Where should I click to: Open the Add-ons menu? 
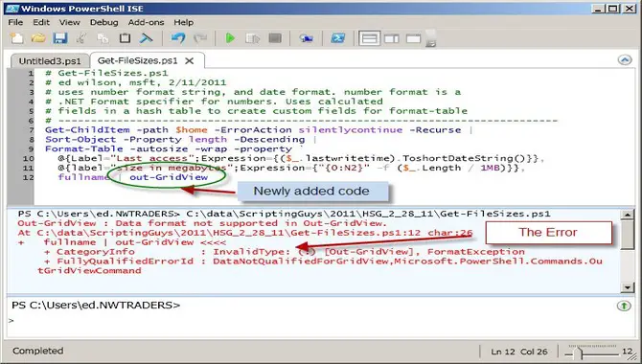click(x=147, y=22)
